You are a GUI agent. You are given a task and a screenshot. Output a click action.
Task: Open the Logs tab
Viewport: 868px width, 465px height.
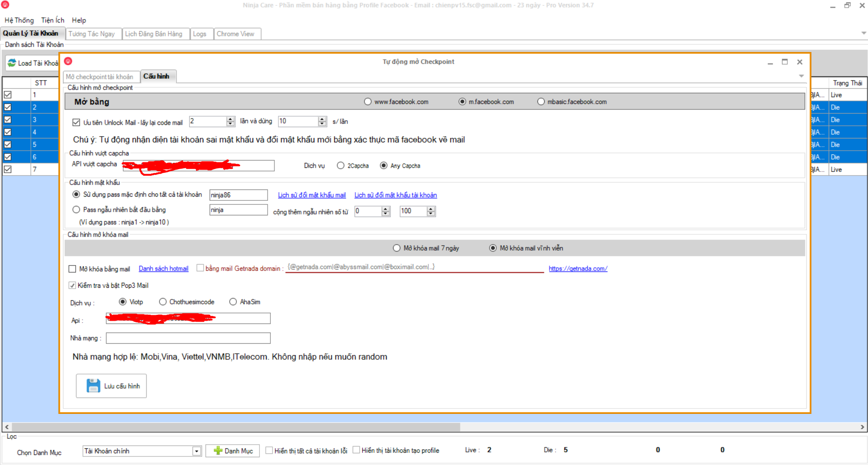(201, 34)
